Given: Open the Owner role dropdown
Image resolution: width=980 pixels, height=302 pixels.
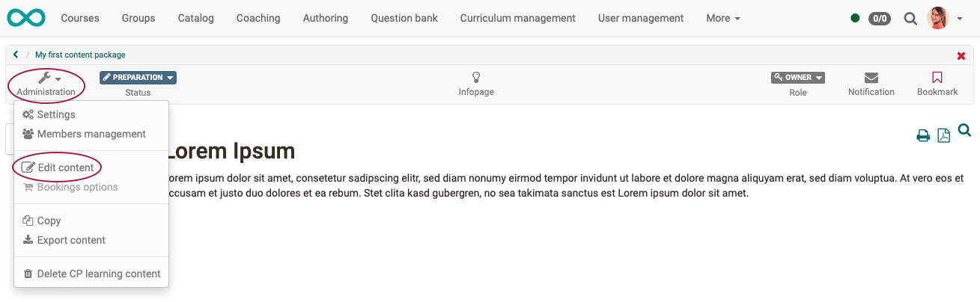Looking at the screenshot, I should point(798,78).
